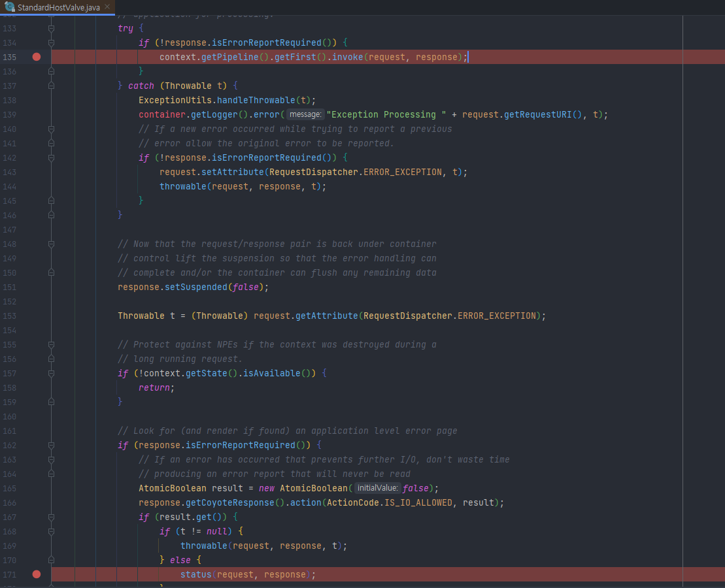Screen dimensions: 725x588
Task: Click 'getCoyoteResponse' on line 166
Action: pyautogui.click(x=230, y=502)
